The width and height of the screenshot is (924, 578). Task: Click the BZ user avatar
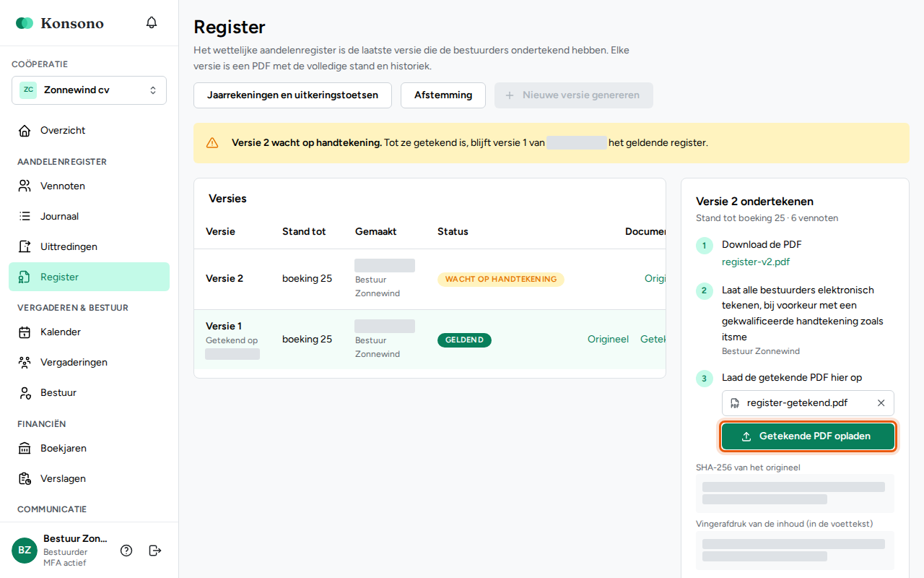pyautogui.click(x=25, y=551)
